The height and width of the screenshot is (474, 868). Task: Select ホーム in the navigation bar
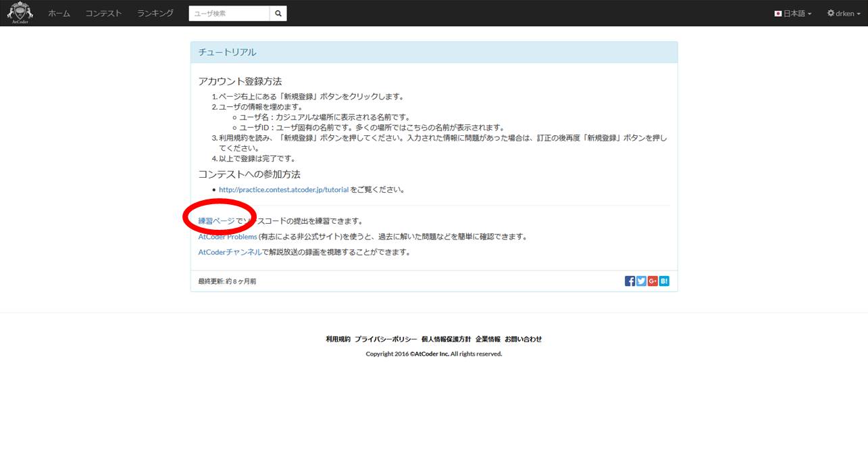pyautogui.click(x=59, y=13)
